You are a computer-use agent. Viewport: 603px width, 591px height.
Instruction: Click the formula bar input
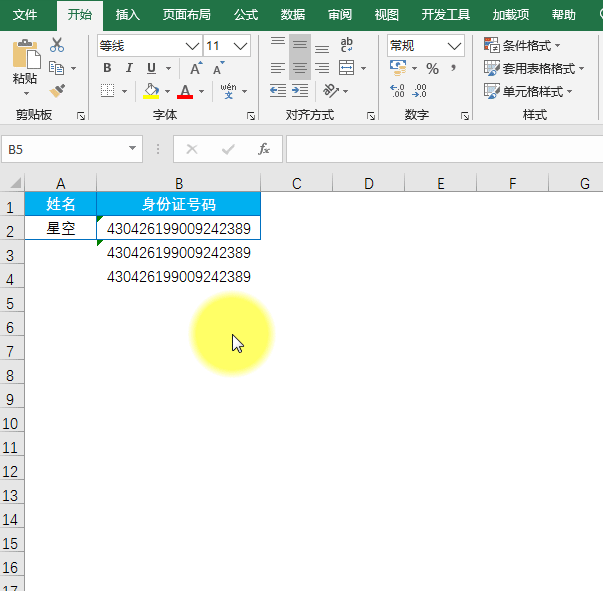point(445,149)
